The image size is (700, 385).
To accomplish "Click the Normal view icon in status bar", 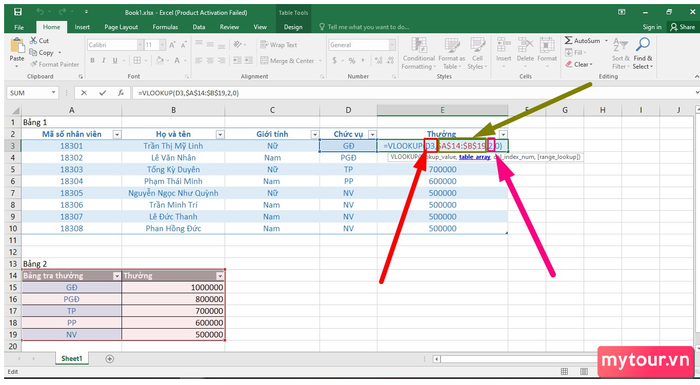I will coord(564,372).
